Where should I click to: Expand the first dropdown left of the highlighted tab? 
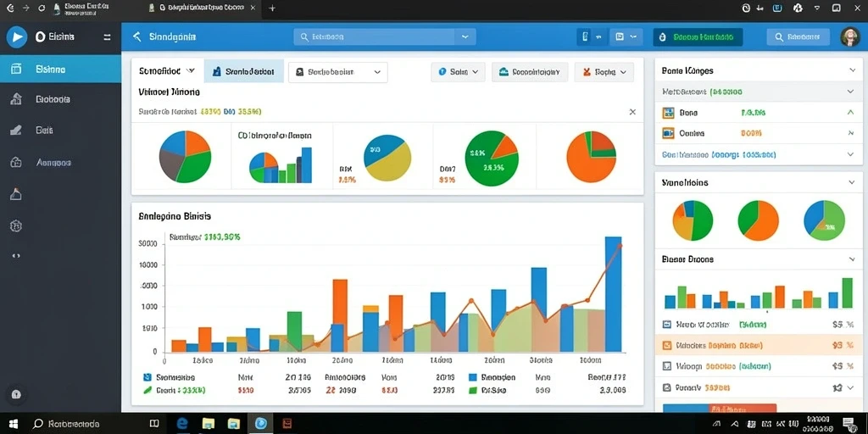(166, 71)
